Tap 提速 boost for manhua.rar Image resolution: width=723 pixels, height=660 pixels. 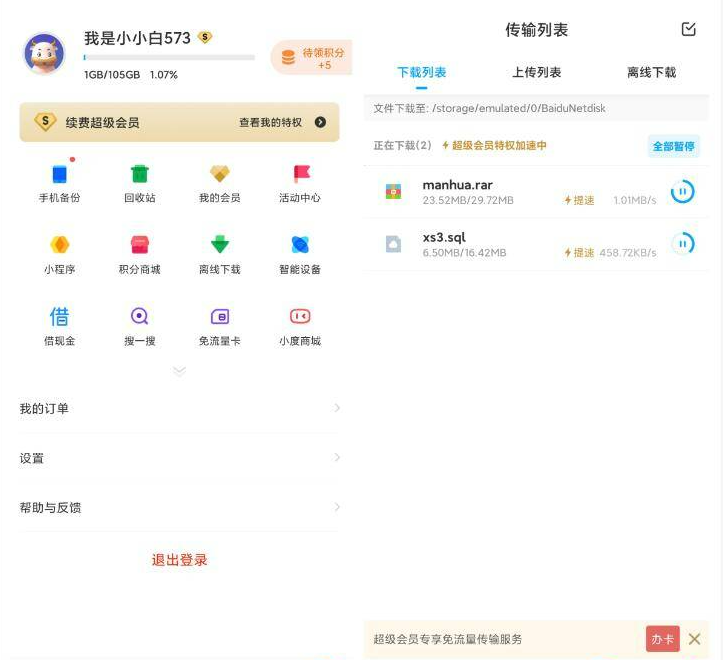click(580, 200)
